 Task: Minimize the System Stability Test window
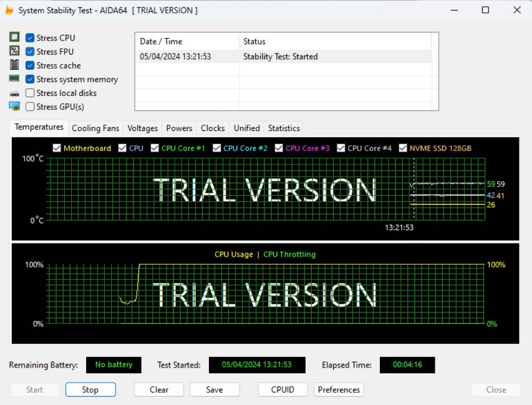coord(454,10)
